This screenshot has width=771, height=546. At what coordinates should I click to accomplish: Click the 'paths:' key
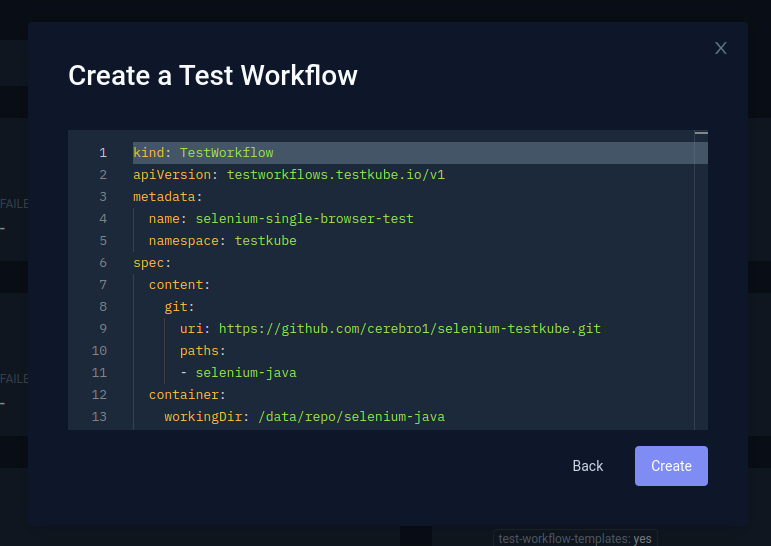(203, 351)
